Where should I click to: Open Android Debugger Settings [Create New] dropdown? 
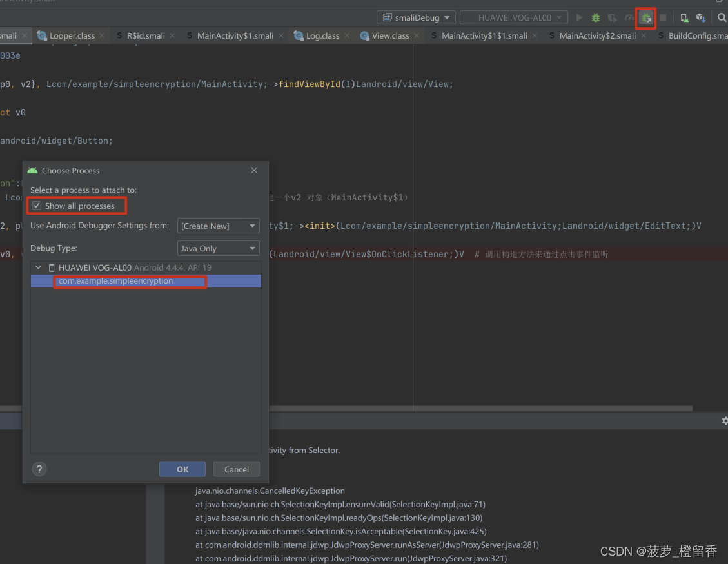218,226
